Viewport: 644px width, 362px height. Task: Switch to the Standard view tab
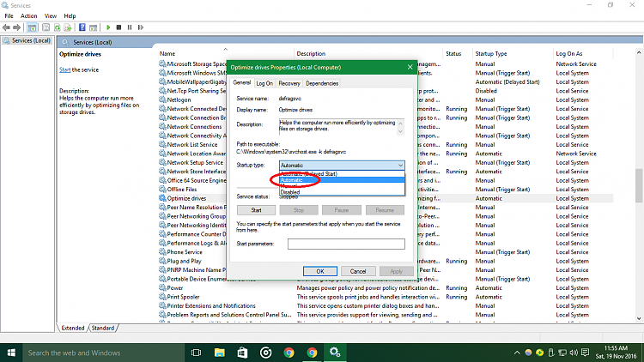[x=103, y=328]
